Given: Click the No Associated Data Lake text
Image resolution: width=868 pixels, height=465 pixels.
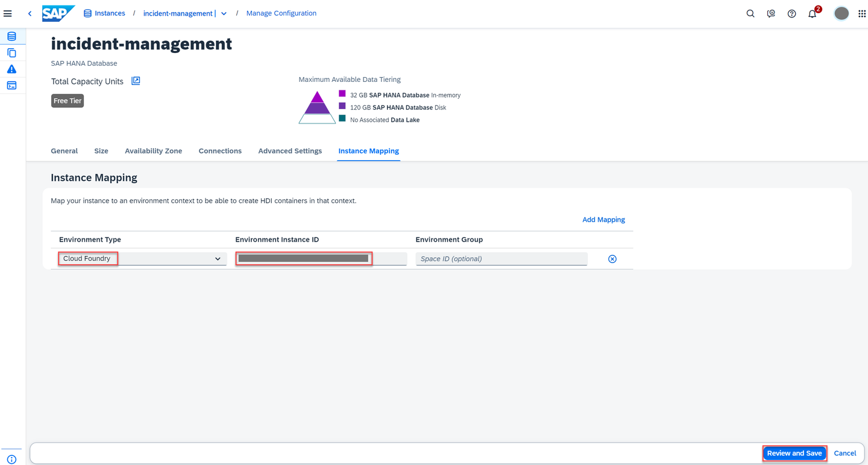Looking at the screenshot, I should (385, 120).
